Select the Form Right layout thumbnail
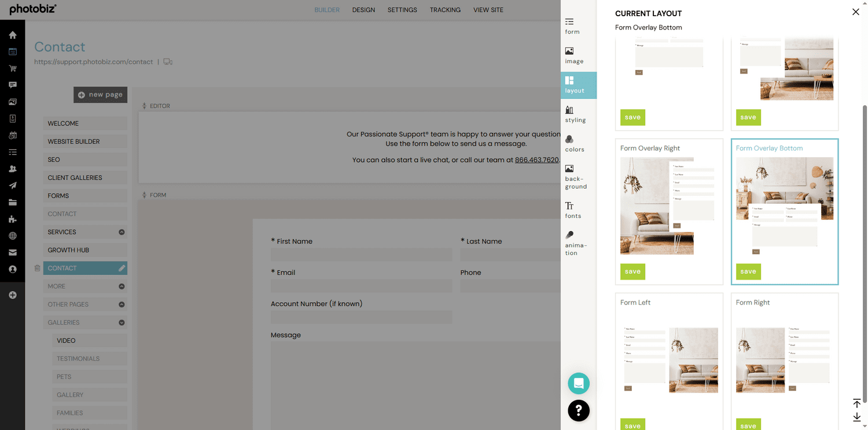This screenshot has height=430, width=868. [x=785, y=360]
